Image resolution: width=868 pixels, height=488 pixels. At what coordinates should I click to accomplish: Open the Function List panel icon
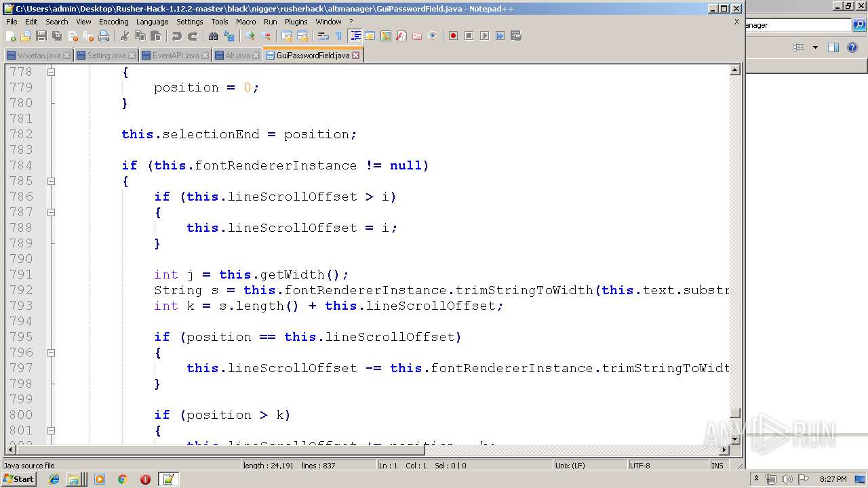click(401, 36)
